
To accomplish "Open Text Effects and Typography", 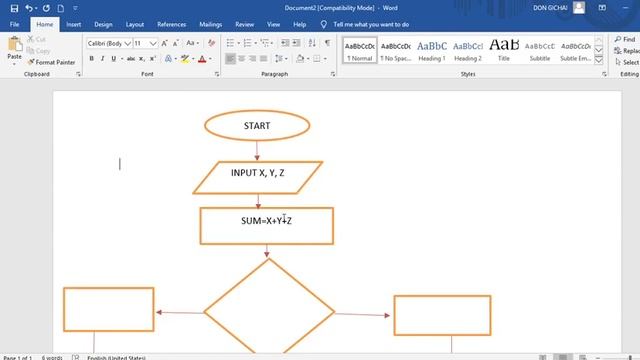I will [168, 59].
